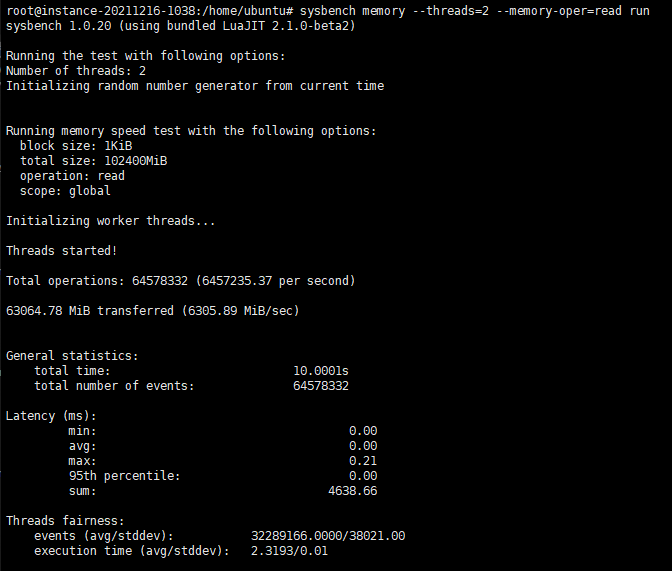
Task: Click the 6457235.37 per second figure
Action: tap(276, 281)
